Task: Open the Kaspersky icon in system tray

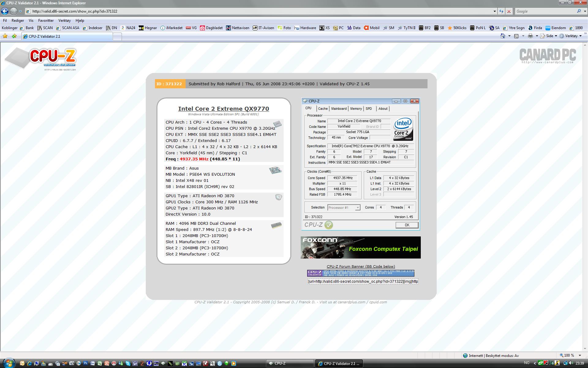Action: pyautogui.click(x=546, y=363)
